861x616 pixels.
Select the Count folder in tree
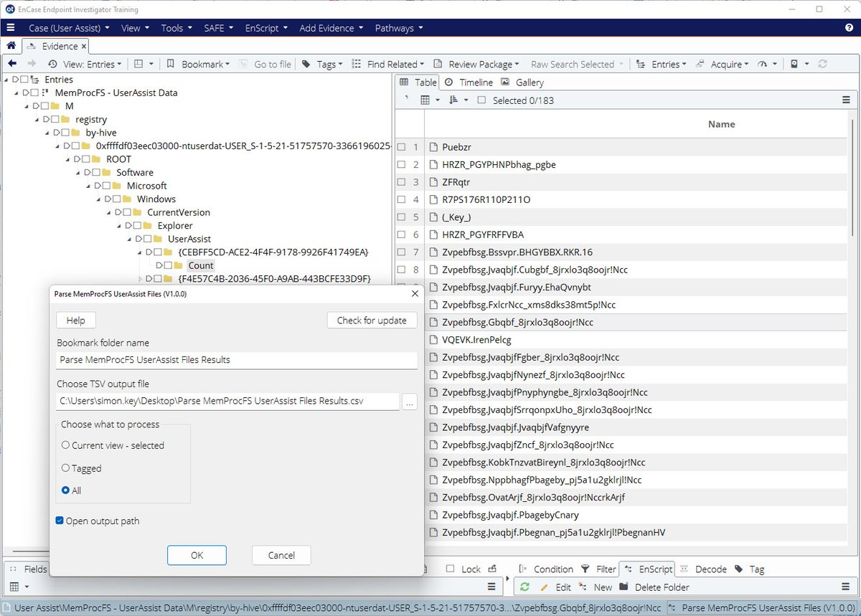click(201, 265)
